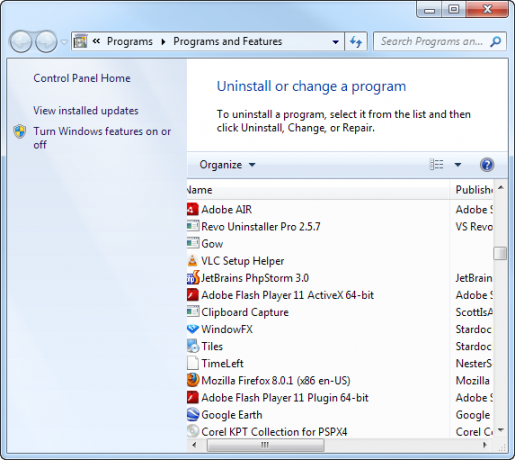The height and width of the screenshot is (460, 515).
Task: Select the Google Earth globe icon
Action: point(193,415)
